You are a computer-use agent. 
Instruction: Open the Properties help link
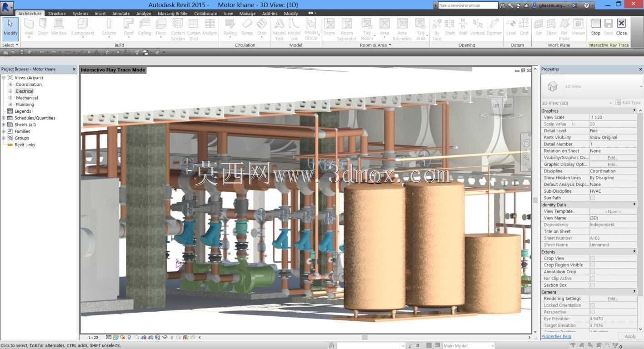click(x=556, y=336)
